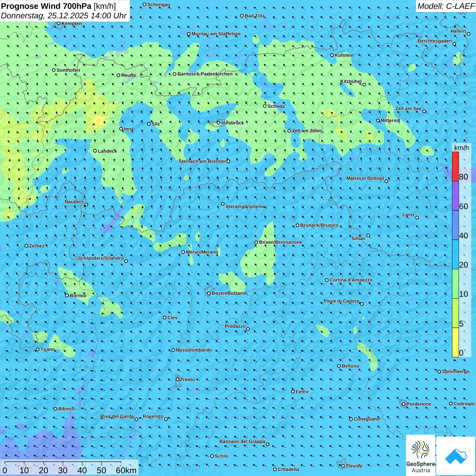476x476 pixels.
Task: Click the date 'Donnerstag, 25.12.2025 14:00 Uhr'
Action: 64,16
